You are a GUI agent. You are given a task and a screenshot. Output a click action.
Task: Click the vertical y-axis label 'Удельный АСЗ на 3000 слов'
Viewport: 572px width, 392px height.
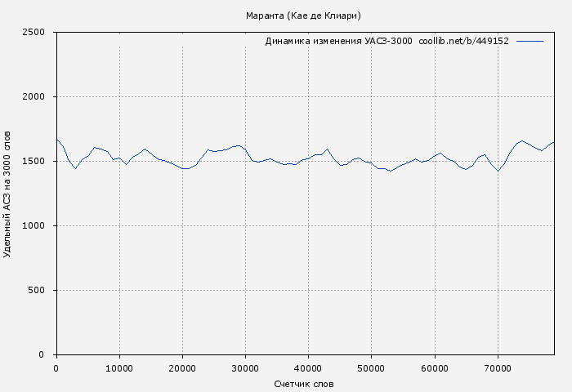coord(8,194)
